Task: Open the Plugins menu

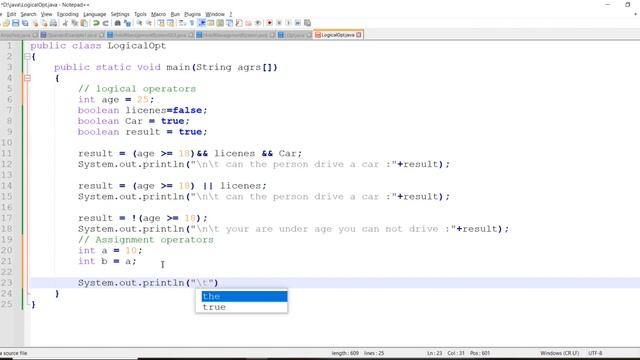Action: tap(192, 14)
